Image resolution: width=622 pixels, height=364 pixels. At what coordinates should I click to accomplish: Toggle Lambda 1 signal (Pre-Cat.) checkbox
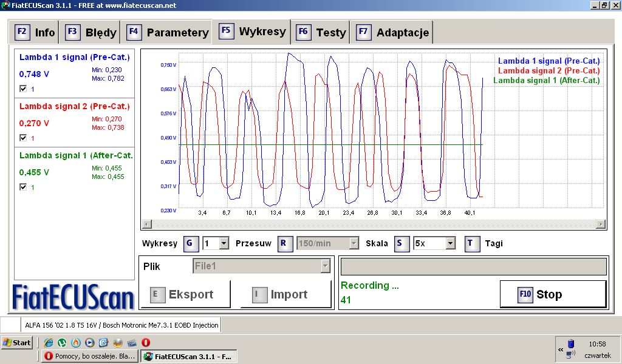coord(23,89)
